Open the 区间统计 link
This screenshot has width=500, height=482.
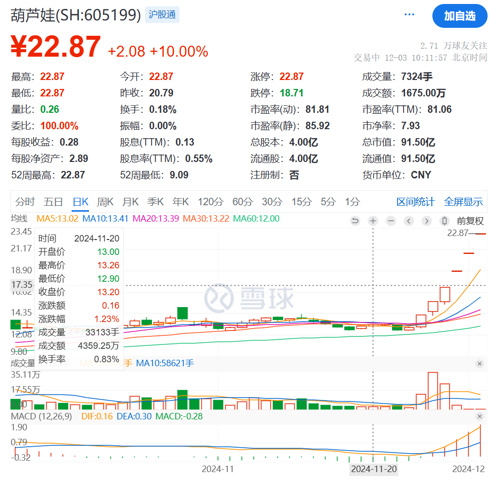(x=415, y=202)
